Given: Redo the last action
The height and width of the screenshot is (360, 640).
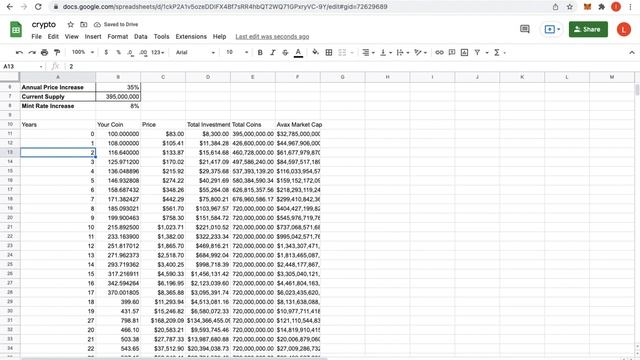Looking at the screenshot, I should coord(32,52).
